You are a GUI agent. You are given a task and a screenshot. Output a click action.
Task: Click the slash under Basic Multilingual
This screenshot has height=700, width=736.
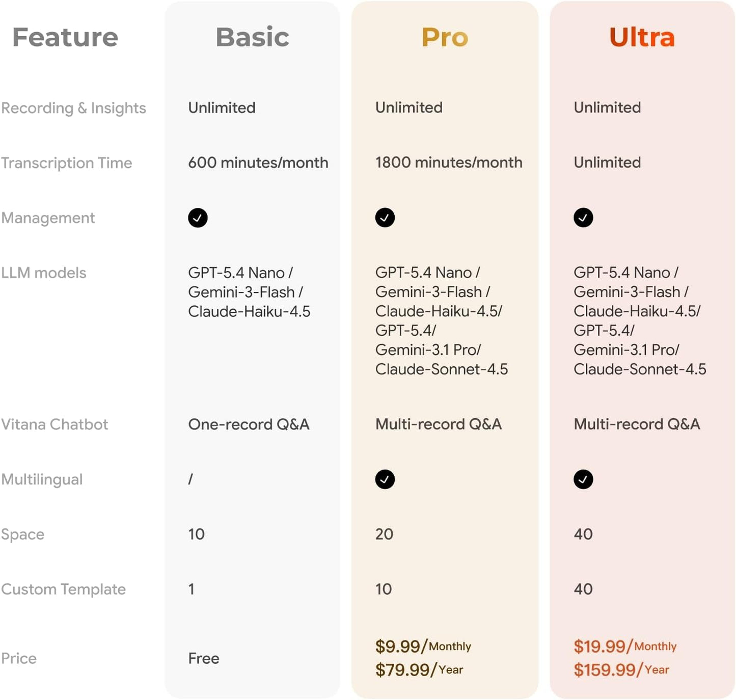190,479
